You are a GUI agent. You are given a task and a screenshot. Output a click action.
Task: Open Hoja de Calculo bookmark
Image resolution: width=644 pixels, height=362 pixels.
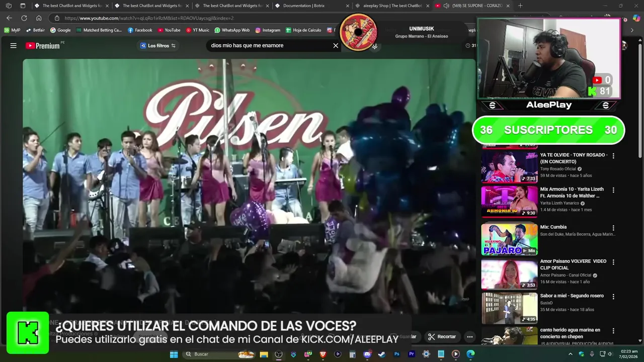click(303, 30)
